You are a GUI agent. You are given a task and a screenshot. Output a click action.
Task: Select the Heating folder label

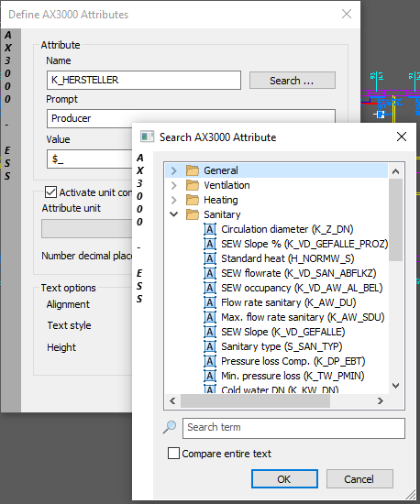click(x=221, y=200)
